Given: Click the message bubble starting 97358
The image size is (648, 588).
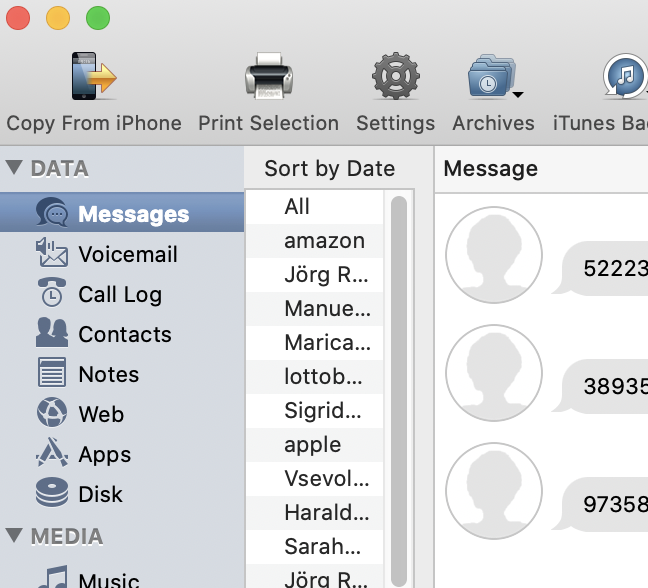Looking at the screenshot, I should pyautogui.click(x=600, y=504).
